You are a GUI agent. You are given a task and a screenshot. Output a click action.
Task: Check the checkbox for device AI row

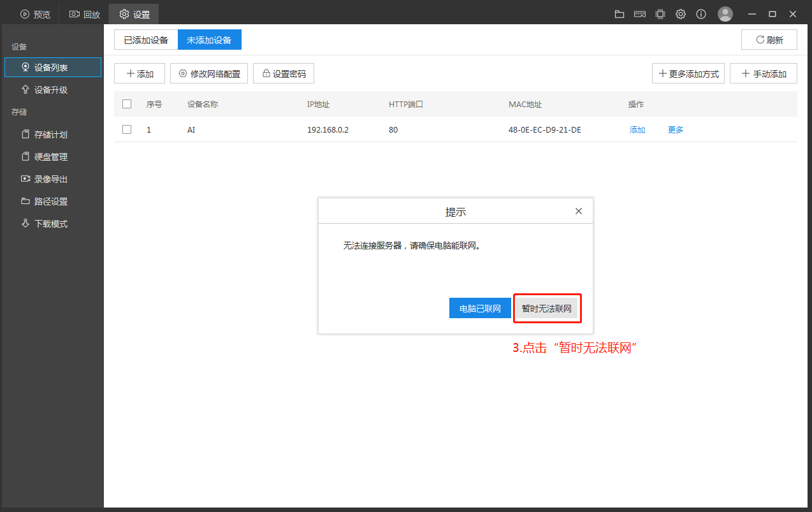coord(127,129)
